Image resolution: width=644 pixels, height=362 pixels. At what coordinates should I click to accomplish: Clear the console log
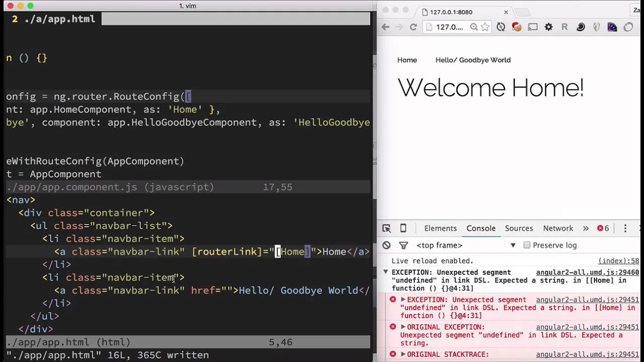(386, 245)
